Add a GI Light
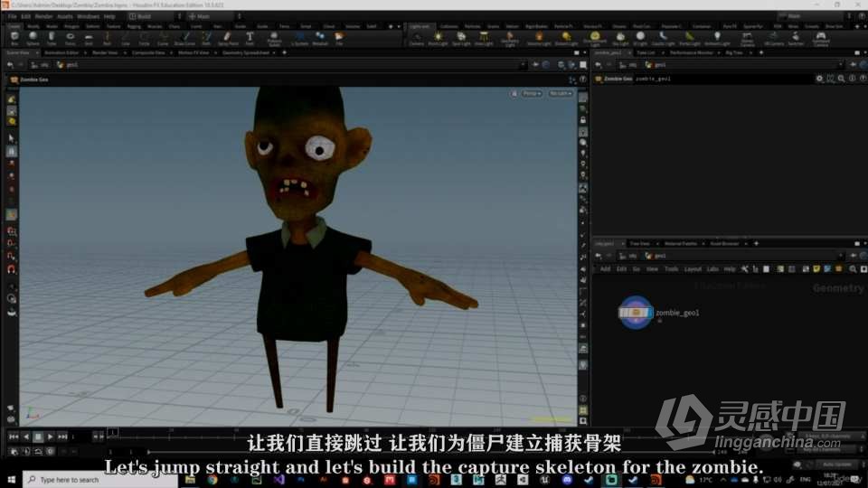Image resolution: width=868 pixels, height=488 pixels. coord(640,38)
